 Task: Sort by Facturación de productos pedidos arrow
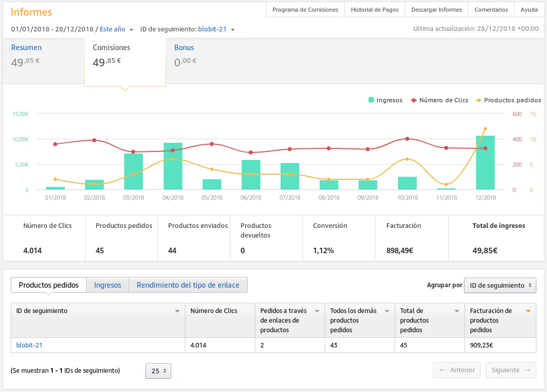pyautogui.click(x=528, y=311)
